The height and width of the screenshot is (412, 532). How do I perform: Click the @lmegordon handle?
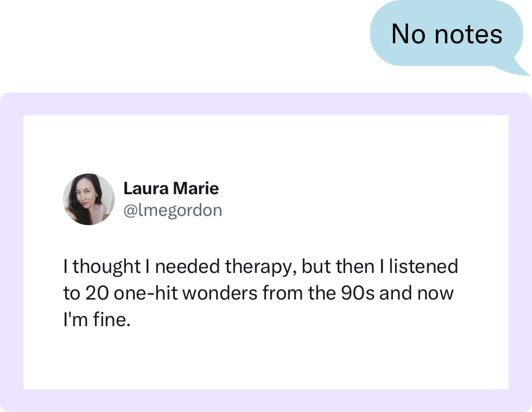tap(173, 210)
